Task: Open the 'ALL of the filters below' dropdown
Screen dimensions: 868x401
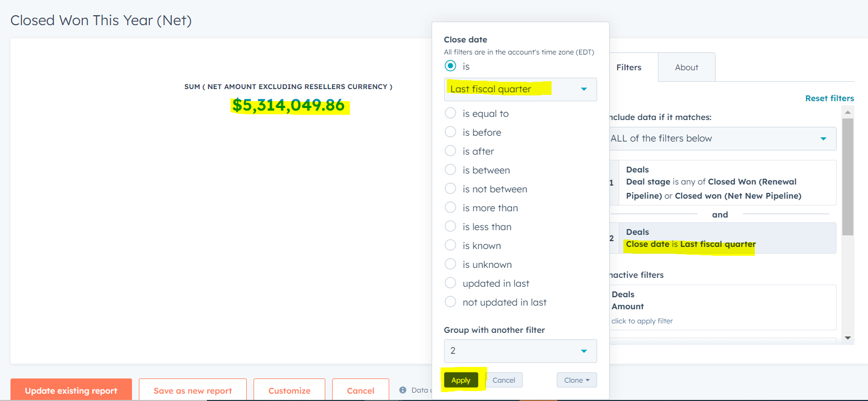Action: point(722,138)
